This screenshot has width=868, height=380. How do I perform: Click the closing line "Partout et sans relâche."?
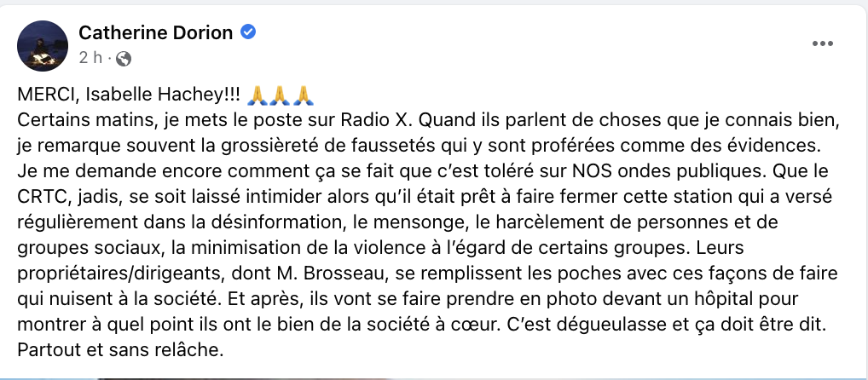[x=121, y=351]
